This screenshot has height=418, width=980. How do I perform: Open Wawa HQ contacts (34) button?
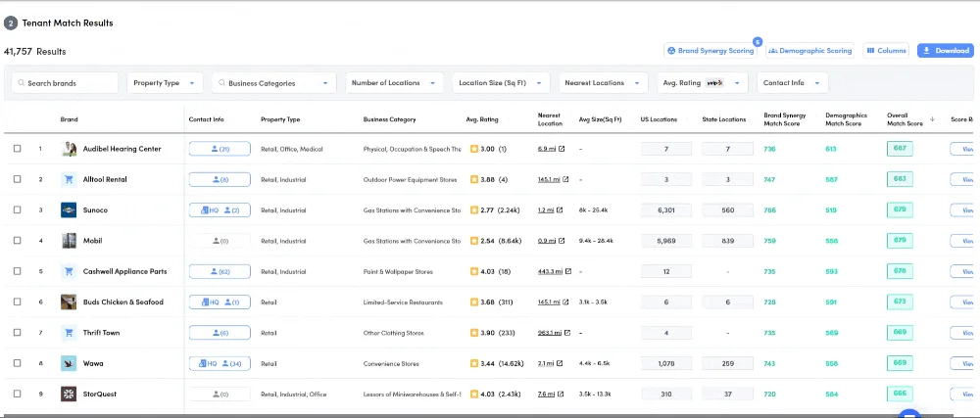(x=220, y=363)
